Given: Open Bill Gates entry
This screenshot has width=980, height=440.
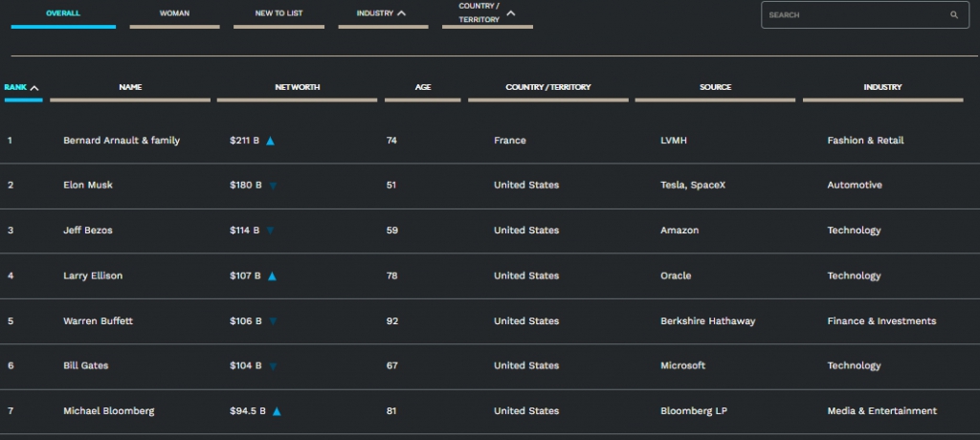Looking at the screenshot, I should click(85, 365).
